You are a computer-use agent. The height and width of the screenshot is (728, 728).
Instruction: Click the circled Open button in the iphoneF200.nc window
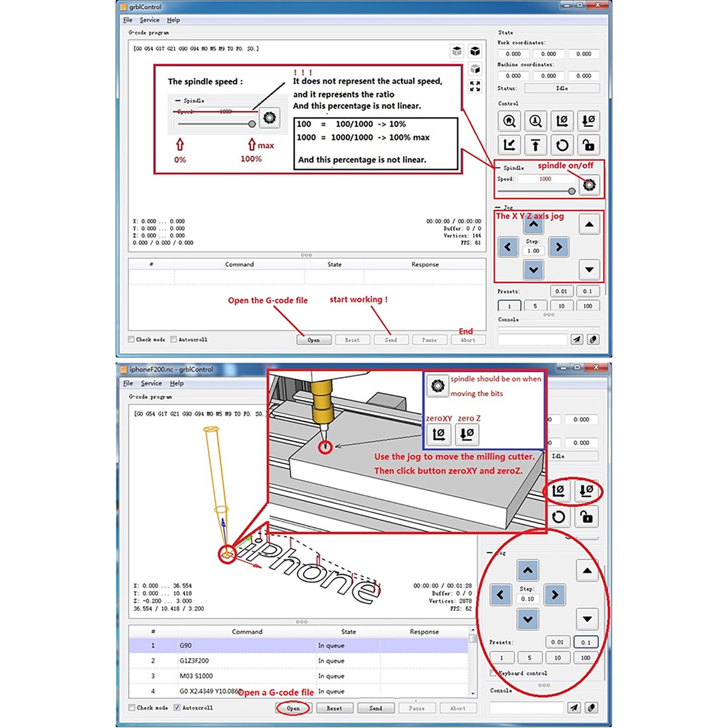(293, 708)
